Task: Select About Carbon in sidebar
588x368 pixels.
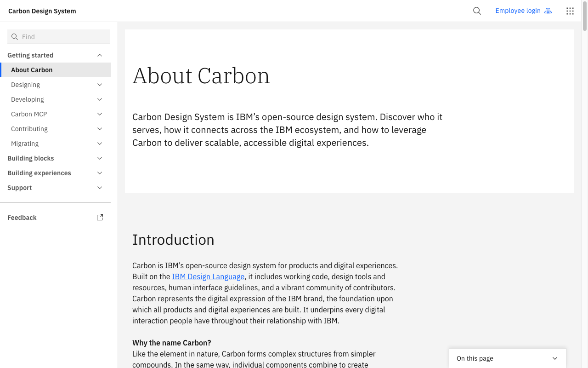Action: pos(55,70)
